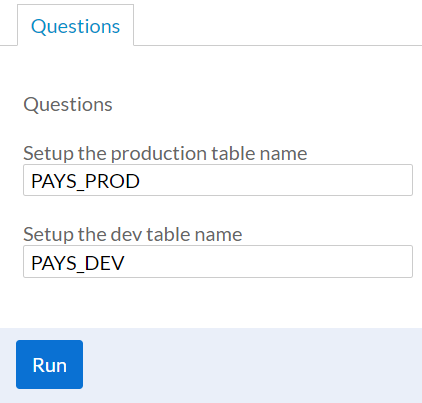Click the empty area of the PAYS_DEV field
Image resolution: width=422 pixels, height=403 pixels.
(x=268, y=262)
